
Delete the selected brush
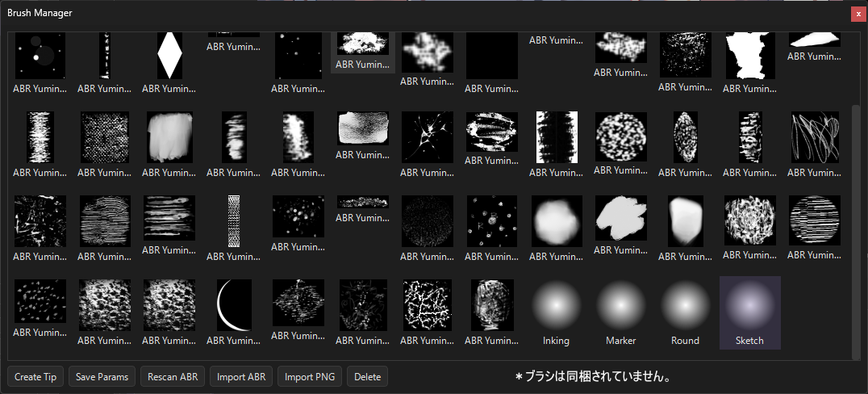tap(368, 377)
